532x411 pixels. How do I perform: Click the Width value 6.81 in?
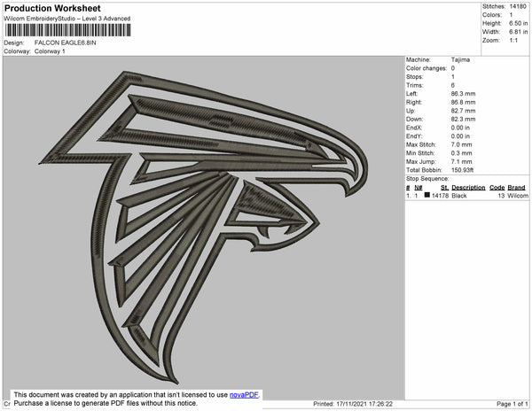[x=518, y=32]
